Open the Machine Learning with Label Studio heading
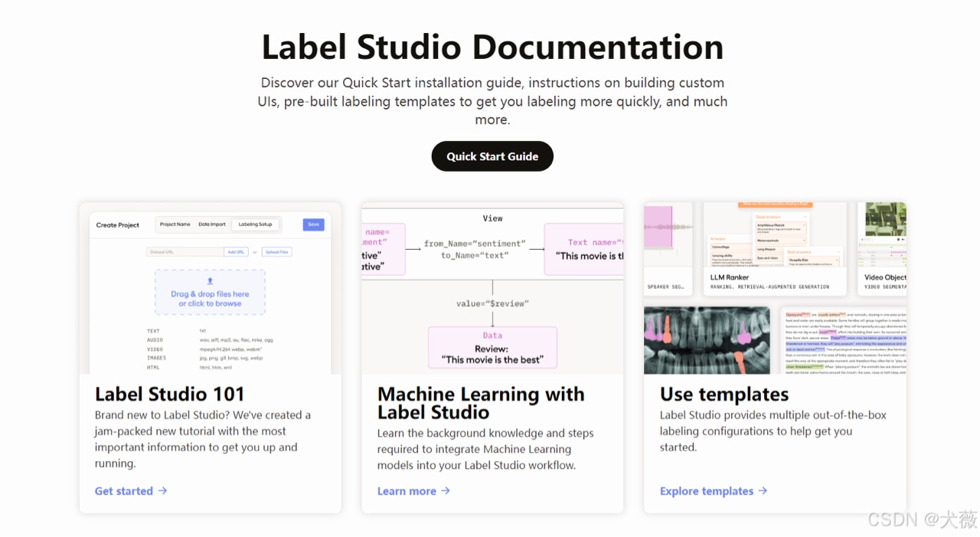The height and width of the screenshot is (537, 980). 481,403
